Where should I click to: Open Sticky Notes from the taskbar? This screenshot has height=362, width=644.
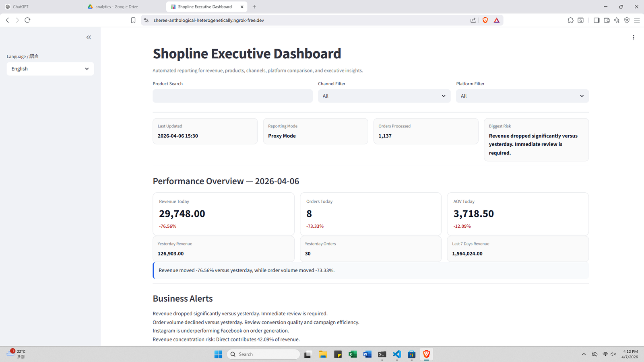tap(338, 354)
